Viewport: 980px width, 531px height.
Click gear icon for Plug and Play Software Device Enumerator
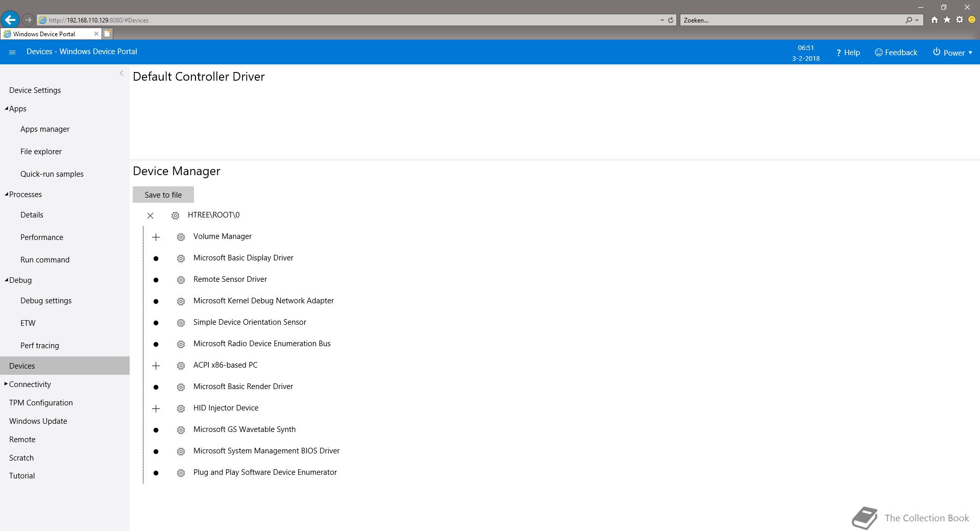point(181,473)
